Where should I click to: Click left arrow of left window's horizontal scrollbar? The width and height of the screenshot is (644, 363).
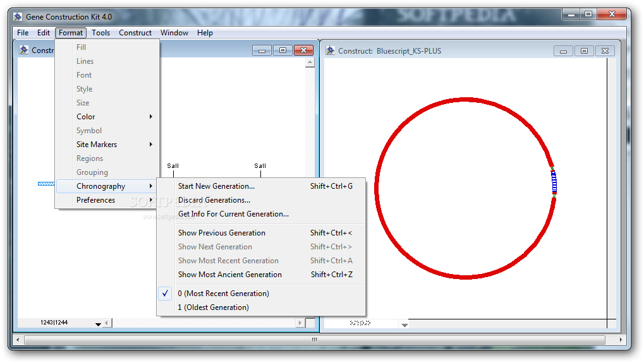click(107, 323)
